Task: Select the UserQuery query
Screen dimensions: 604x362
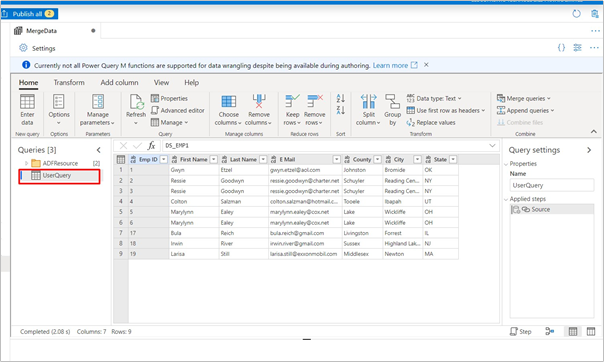Action: click(59, 176)
